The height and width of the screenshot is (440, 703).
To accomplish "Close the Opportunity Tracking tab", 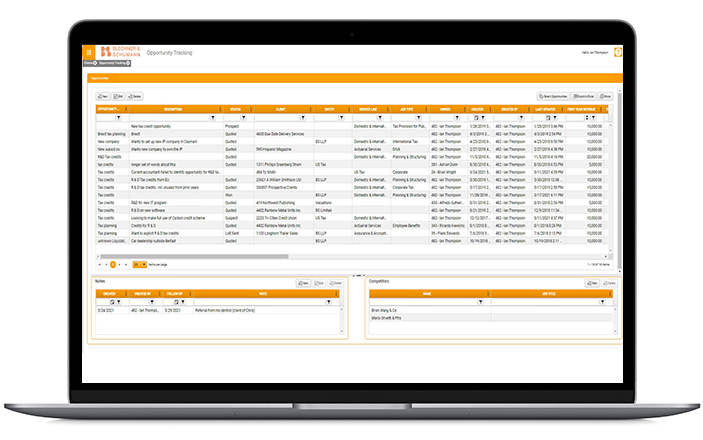I will click(128, 63).
